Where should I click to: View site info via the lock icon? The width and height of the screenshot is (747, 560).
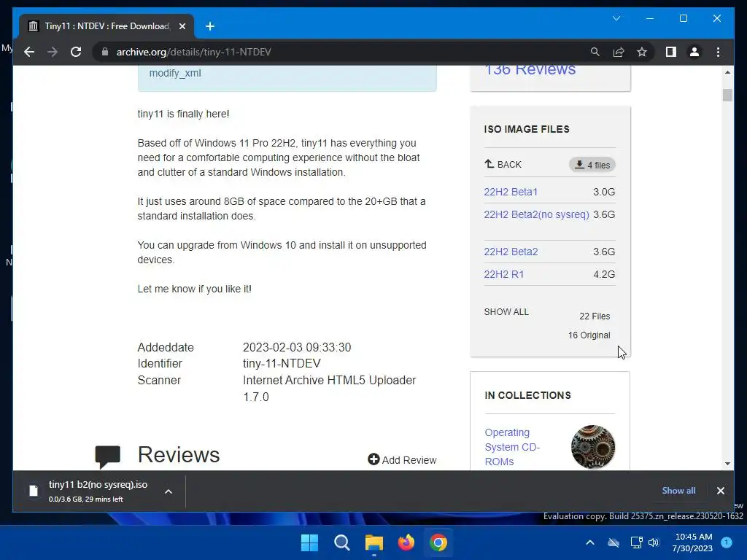[105, 52]
